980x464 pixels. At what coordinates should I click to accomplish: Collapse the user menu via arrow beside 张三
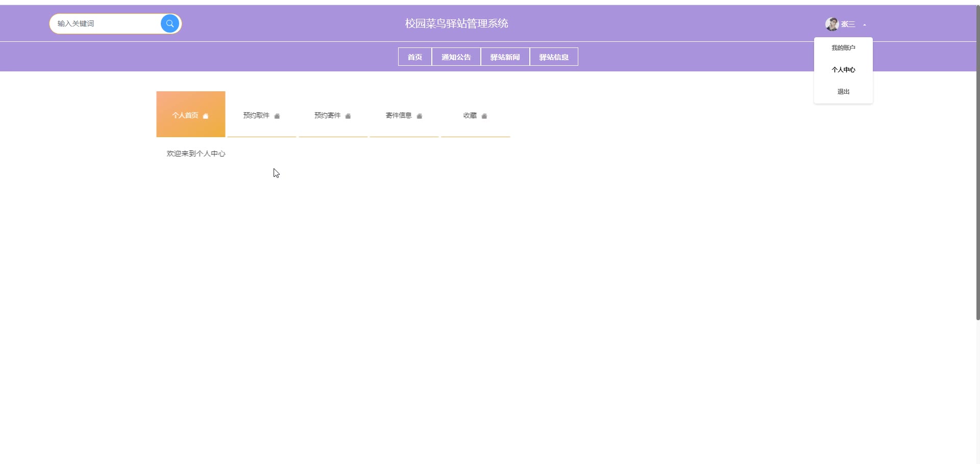point(865,24)
